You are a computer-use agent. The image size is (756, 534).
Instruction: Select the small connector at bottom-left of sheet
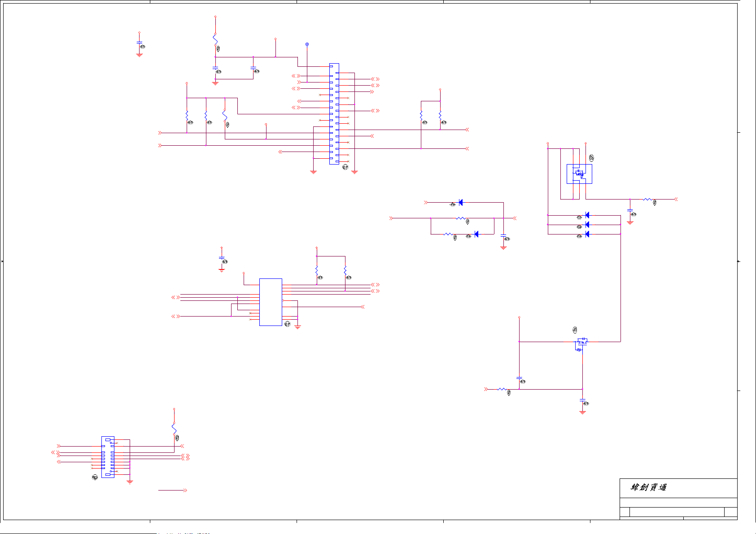click(108, 457)
